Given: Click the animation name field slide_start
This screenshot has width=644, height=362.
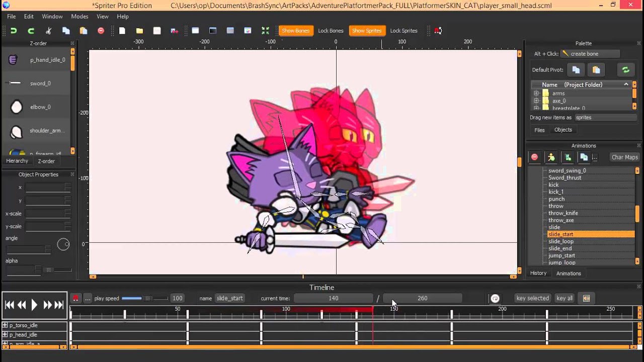Looking at the screenshot, I should (x=229, y=298).
